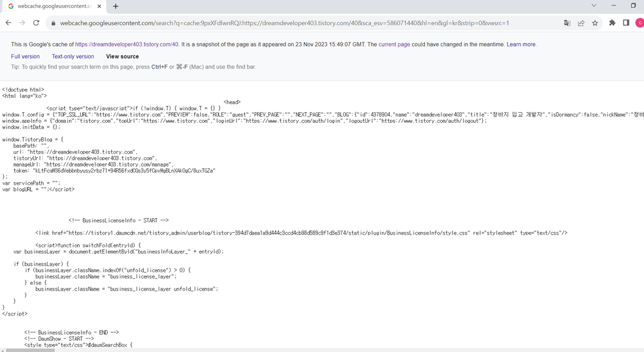Open the Learn more link
This screenshot has width=644, height=352.
point(521,44)
